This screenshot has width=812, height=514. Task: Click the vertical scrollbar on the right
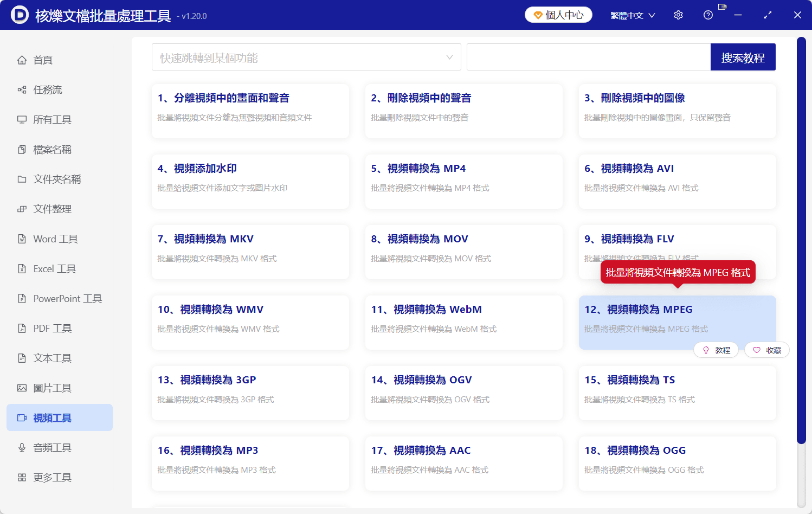(x=801, y=241)
